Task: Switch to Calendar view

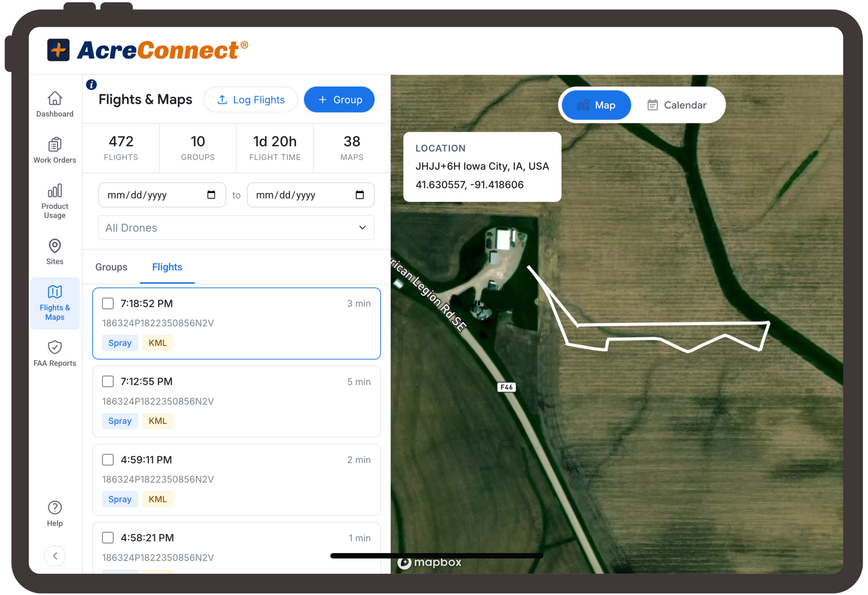Action: pyautogui.click(x=677, y=105)
